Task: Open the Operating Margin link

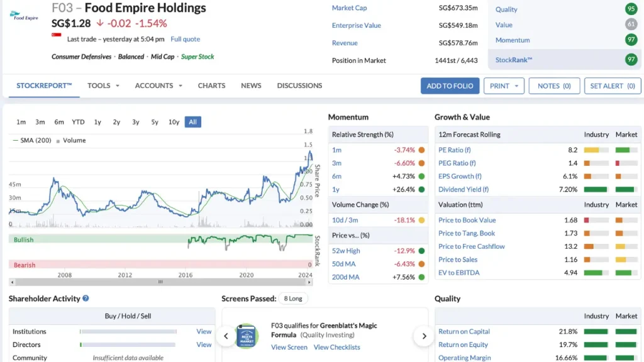Action: click(x=465, y=358)
